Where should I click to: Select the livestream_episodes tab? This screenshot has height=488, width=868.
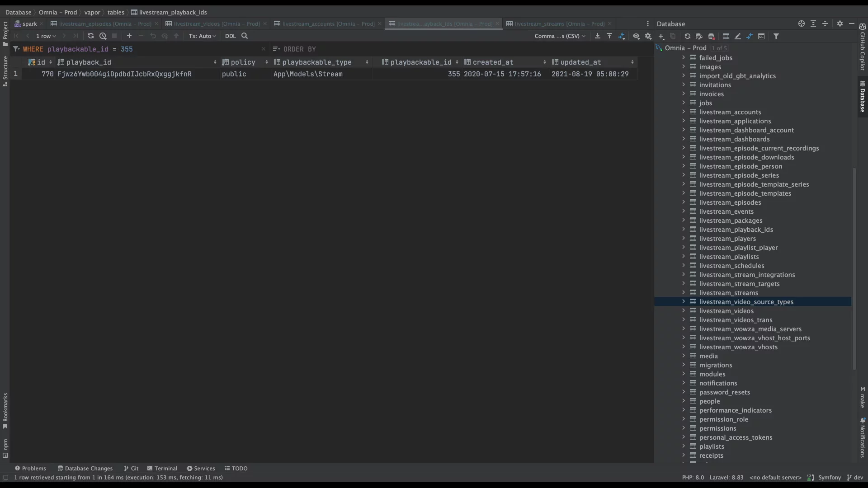(x=105, y=24)
